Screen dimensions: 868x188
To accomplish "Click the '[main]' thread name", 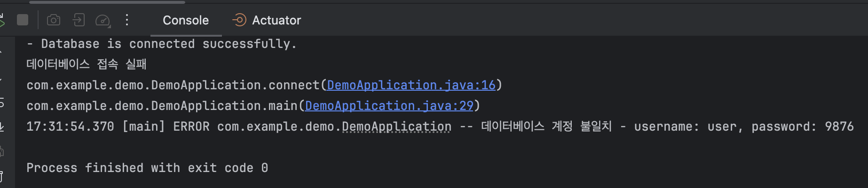I will tap(143, 126).
